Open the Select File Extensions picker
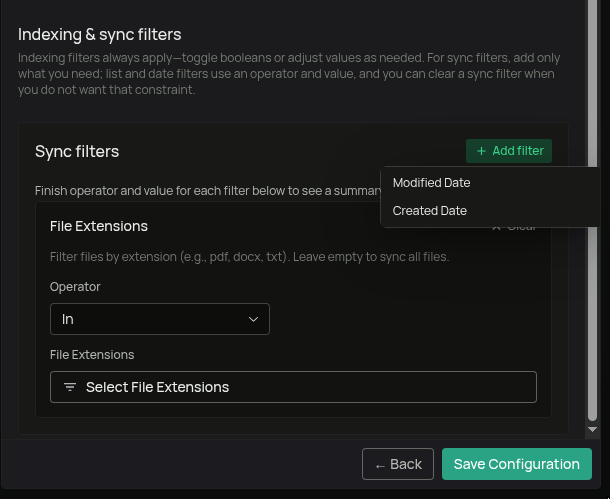 coord(293,387)
